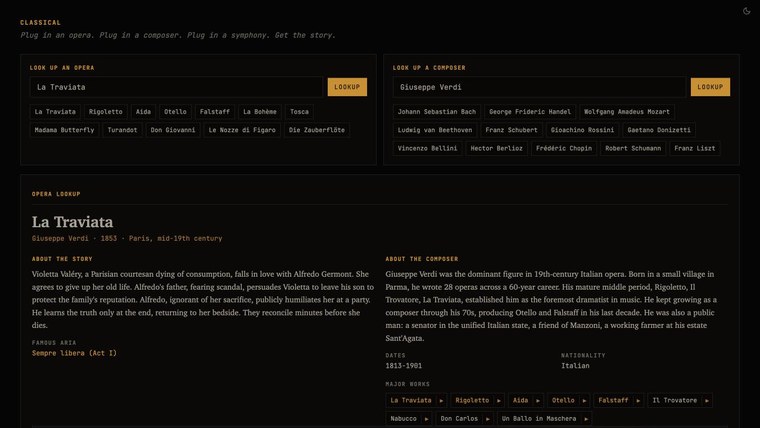Select Falstaff opera suggestion chip
The image size is (760, 428).
tap(215, 112)
